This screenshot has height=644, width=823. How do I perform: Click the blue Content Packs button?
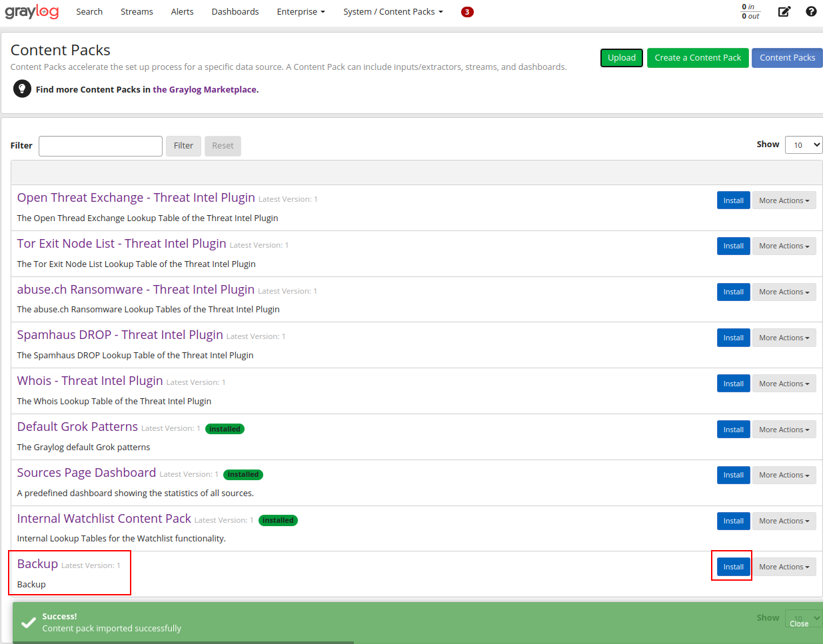click(787, 58)
